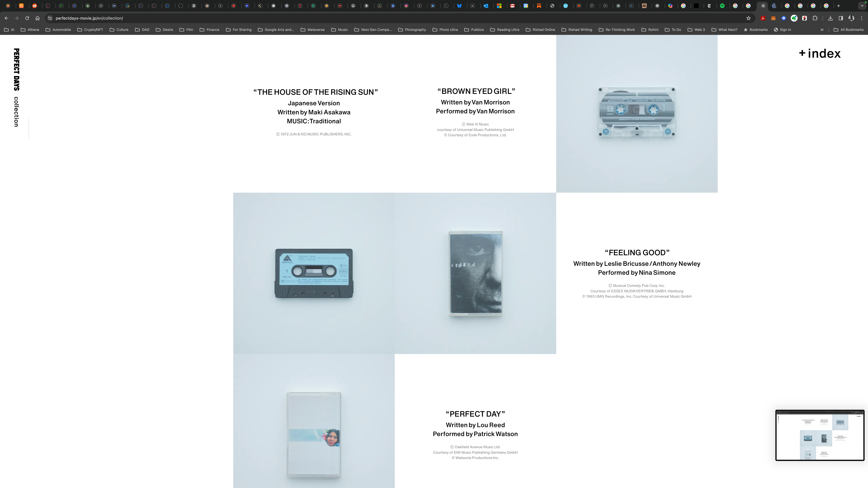Open the Reading Ultra bookmarks folder
Screen dimensions: 868x488
[505, 30]
